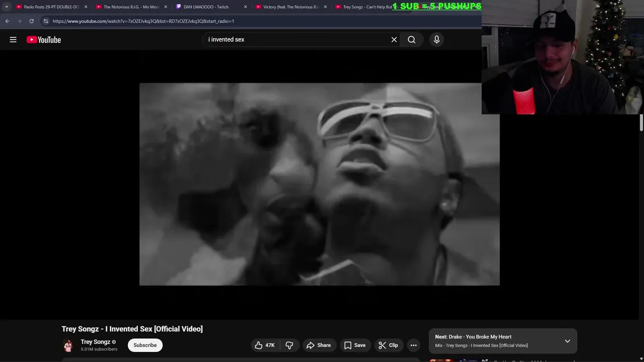Open the YouTube hamburger guide menu
Screen dimensions: 644x362
coord(13,40)
